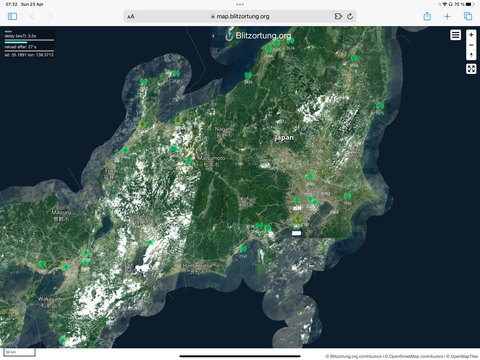Select the red station marker near Tokyo
This screenshot has height=360, width=480.
click(x=298, y=218)
